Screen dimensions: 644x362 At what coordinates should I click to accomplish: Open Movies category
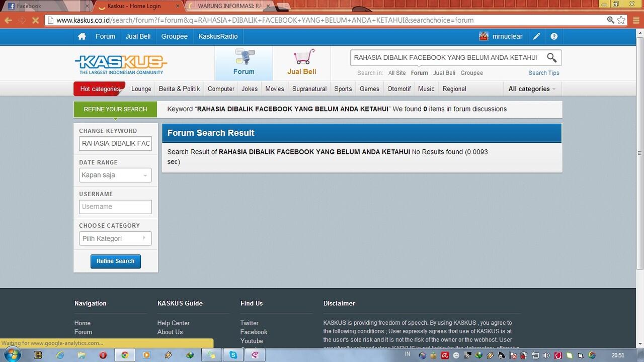click(x=275, y=88)
